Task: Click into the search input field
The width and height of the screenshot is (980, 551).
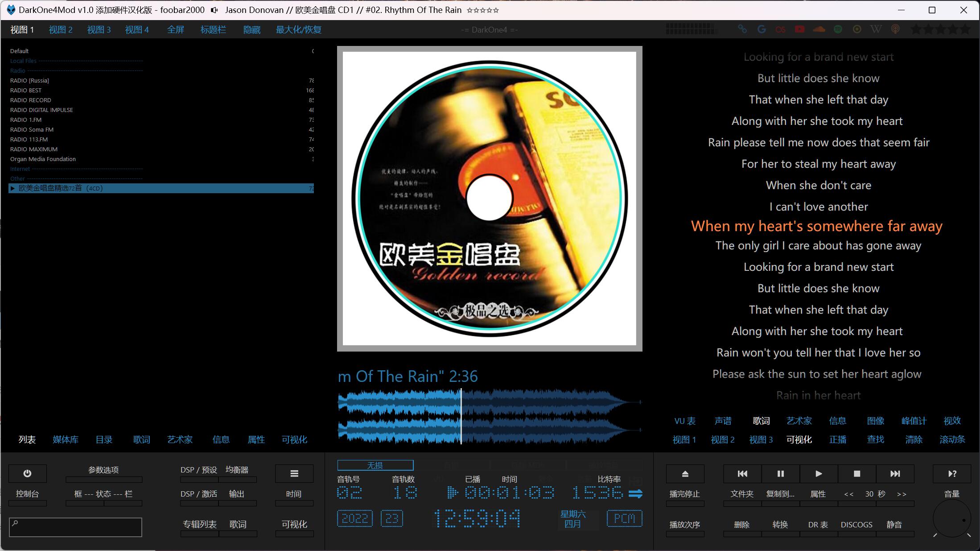Action: tap(75, 527)
